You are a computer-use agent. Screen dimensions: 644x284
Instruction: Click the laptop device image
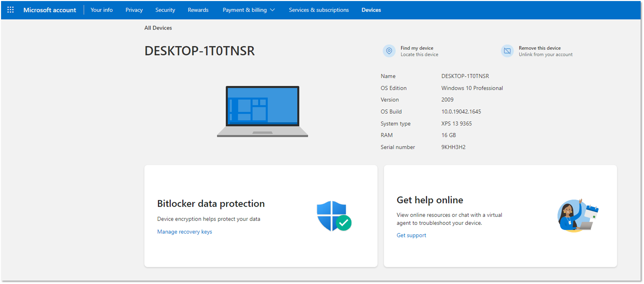(x=262, y=111)
